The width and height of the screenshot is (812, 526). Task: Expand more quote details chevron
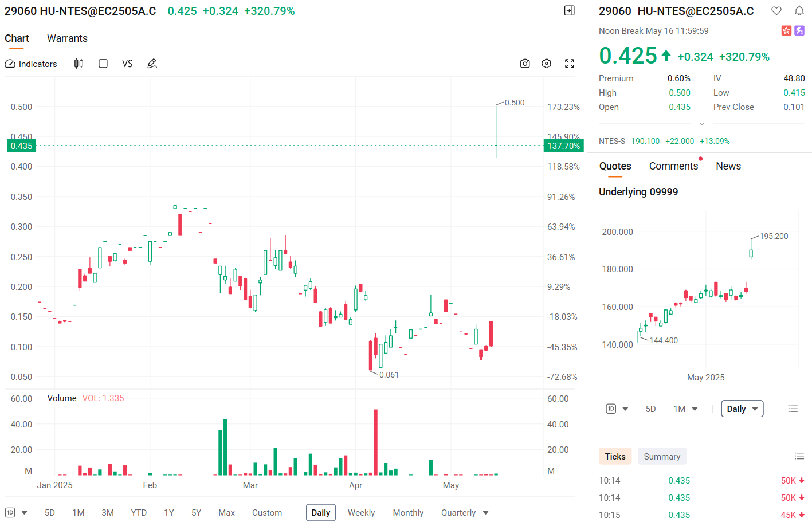point(702,124)
